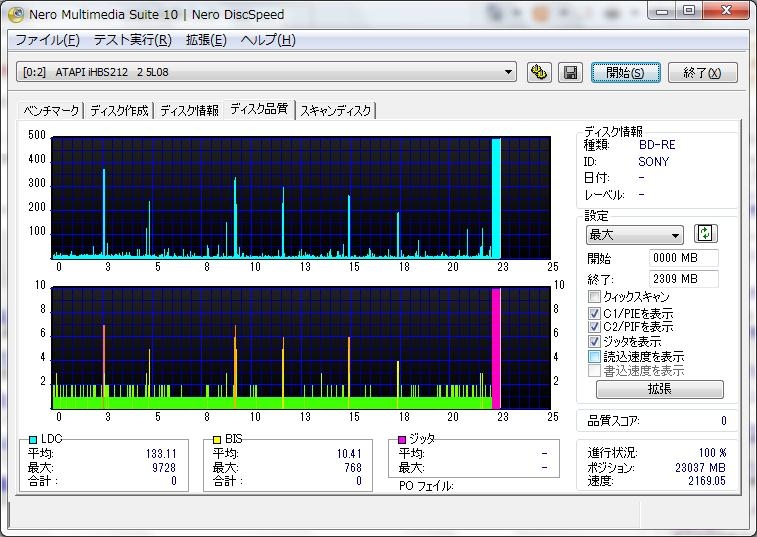Click the yellow BIS legend swatch
Screen dimensions: 757x537
tap(217, 439)
